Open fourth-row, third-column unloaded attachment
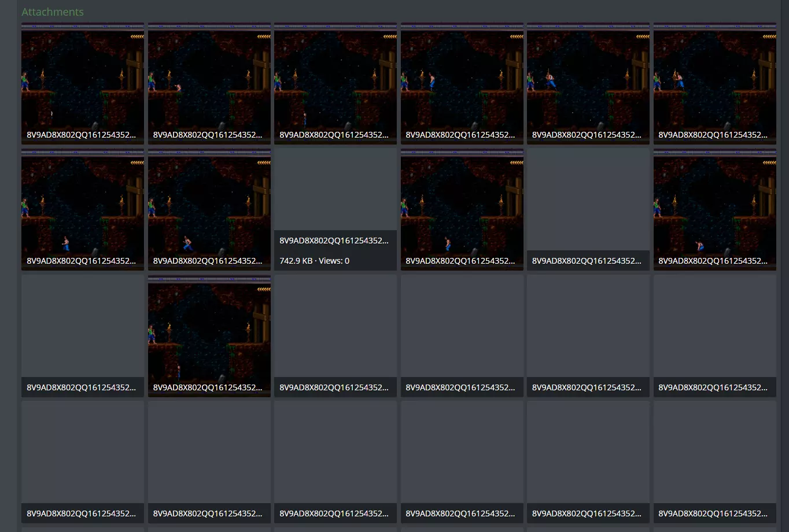This screenshot has height=532, width=789. 335,463
